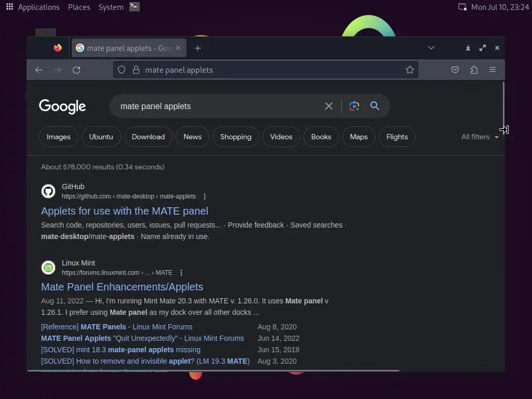Screen dimensions: 532x399
Task: Open the GitHub result's three-dot options
Action: (x=204, y=196)
